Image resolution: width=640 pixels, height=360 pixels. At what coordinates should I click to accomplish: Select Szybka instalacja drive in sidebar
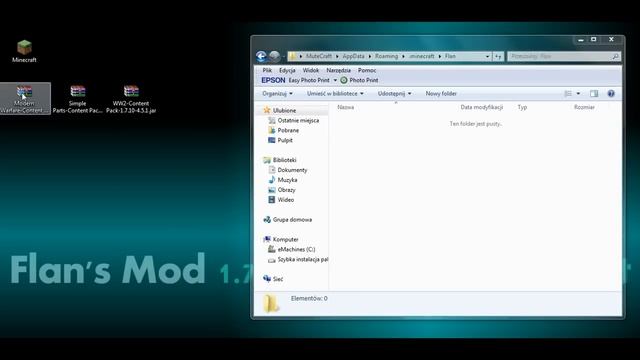298,259
